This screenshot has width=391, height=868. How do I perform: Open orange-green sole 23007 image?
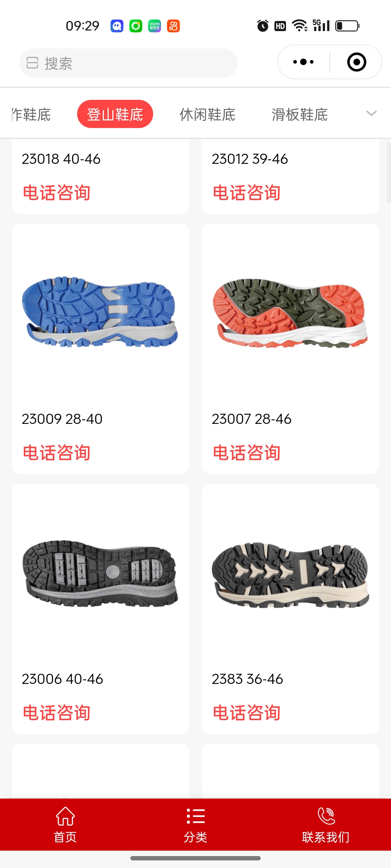point(290,313)
